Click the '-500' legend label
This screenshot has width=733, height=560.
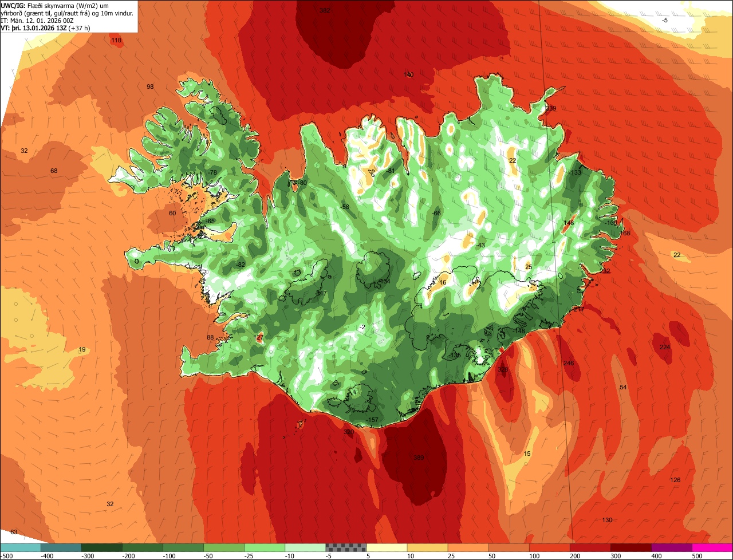coord(7,556)
